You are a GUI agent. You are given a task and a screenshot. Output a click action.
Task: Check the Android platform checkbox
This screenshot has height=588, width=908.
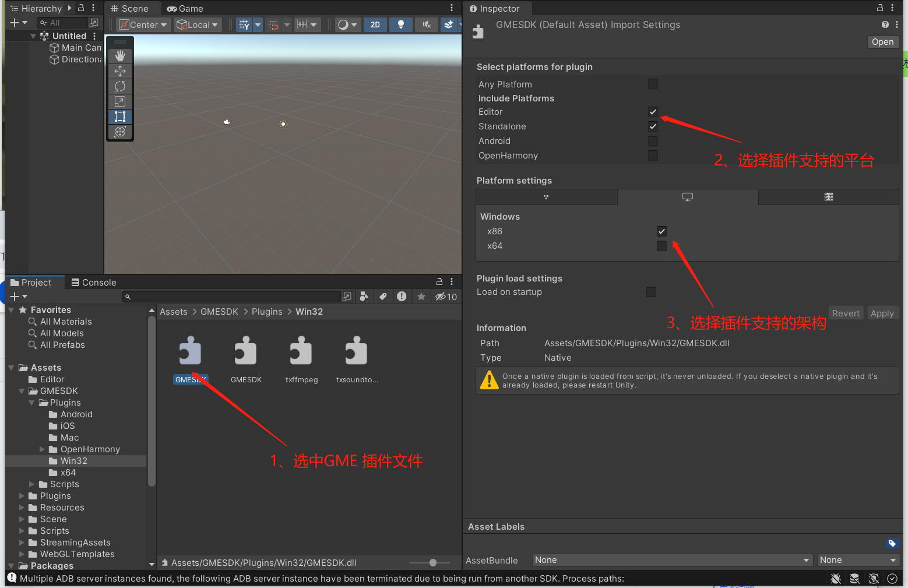(653, 141)
